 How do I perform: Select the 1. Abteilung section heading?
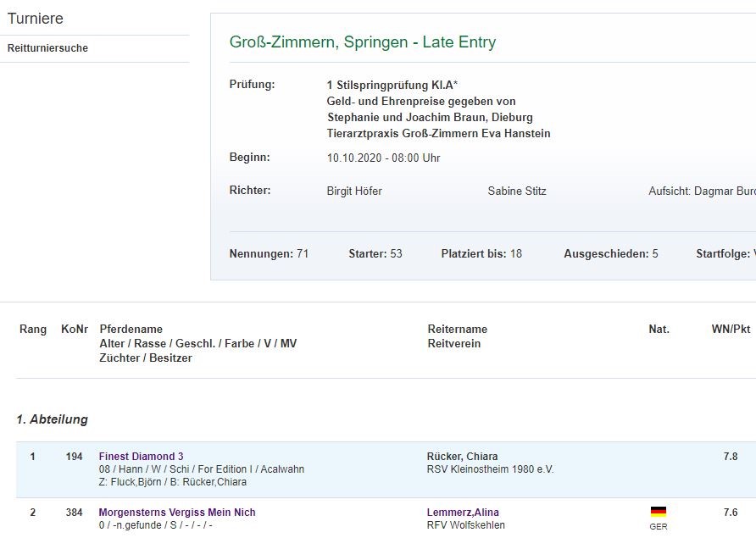(53, 419)
